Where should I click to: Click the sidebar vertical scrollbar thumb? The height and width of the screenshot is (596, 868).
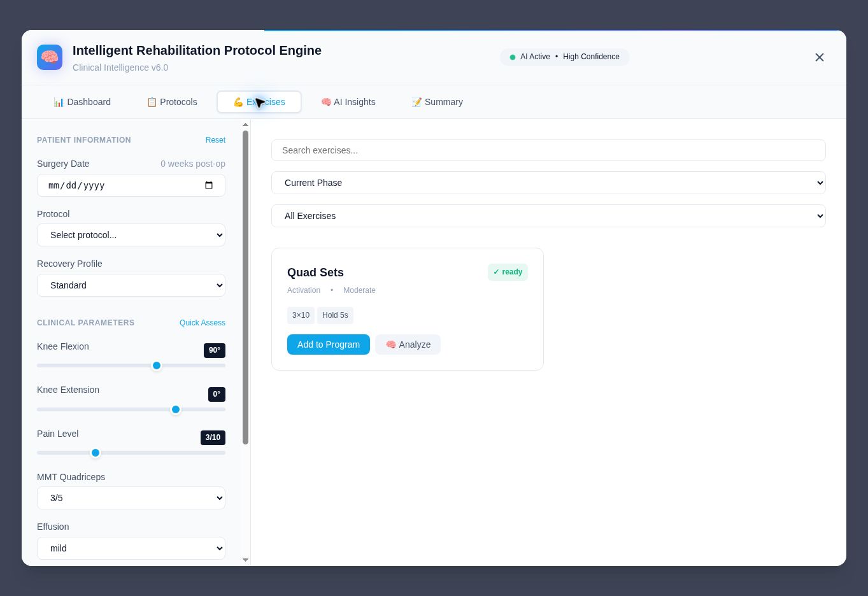[x=246, y=287]
